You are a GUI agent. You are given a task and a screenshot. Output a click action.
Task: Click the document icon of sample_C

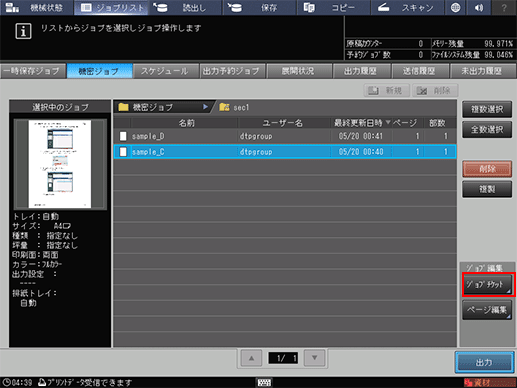(123, 152)
